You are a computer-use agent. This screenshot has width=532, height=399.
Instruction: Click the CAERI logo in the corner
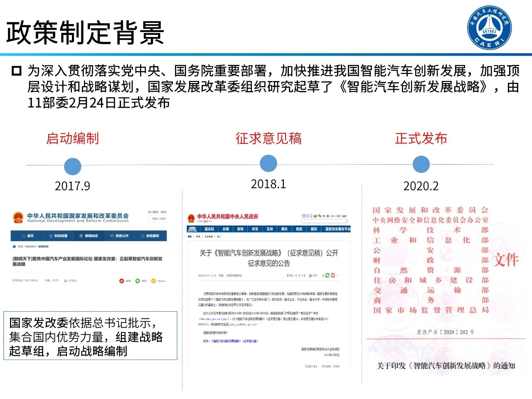tap(489, 28)
